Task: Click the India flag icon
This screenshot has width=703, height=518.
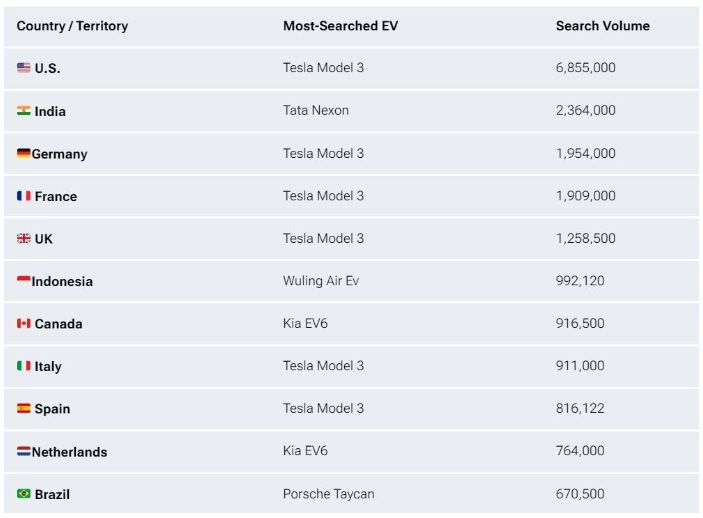Action: pyautogui.click(x=24, y=110)
